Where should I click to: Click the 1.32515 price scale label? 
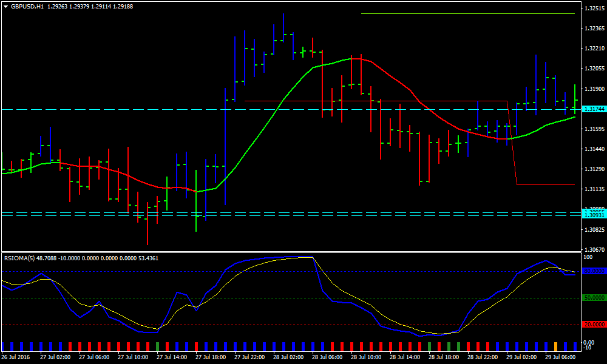coord(592,8)
